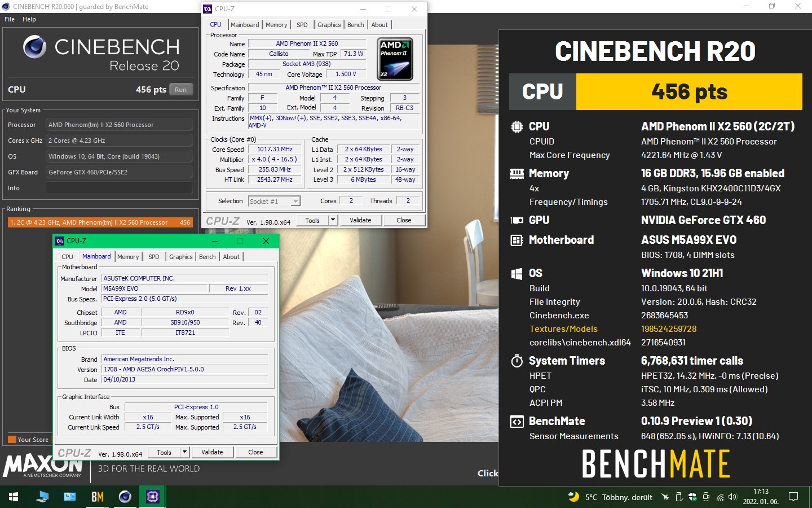Viewport: 812px width, 508px height.
Task: Click the Cinebench icon in the main title bar
Action: coord(6,6)
